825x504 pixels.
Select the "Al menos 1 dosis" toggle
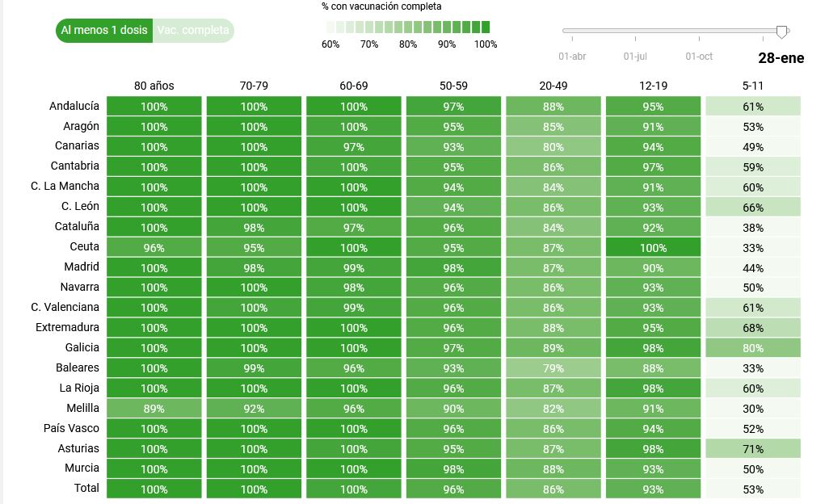(104, 31)
